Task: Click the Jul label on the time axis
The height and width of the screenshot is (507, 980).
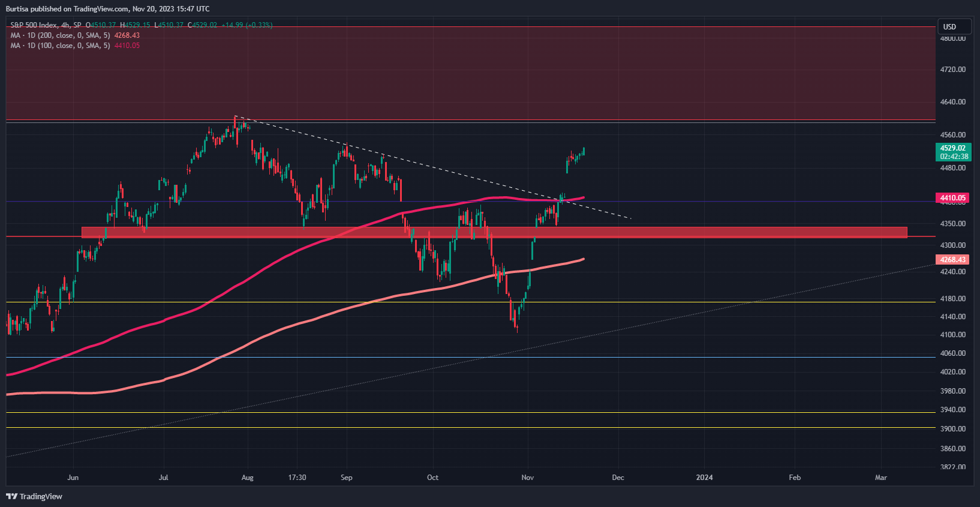Action: (163, 478)
